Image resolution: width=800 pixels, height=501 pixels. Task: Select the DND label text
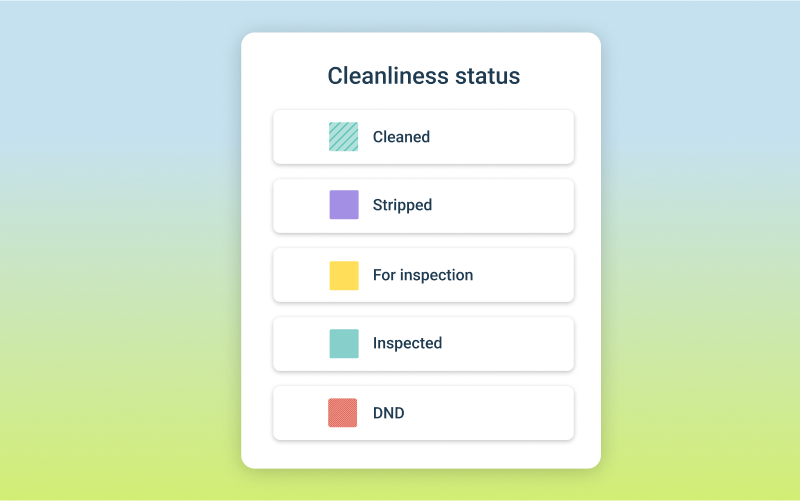click(388, 413)
